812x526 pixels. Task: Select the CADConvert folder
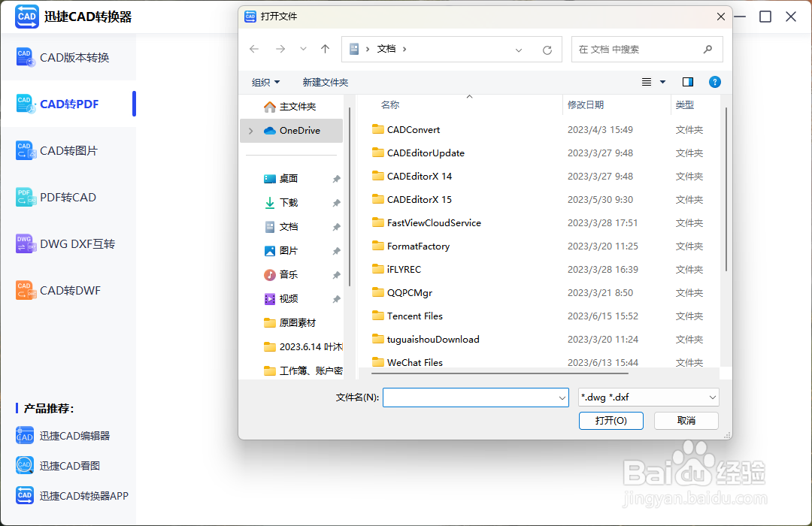click(x=406, y=130)
